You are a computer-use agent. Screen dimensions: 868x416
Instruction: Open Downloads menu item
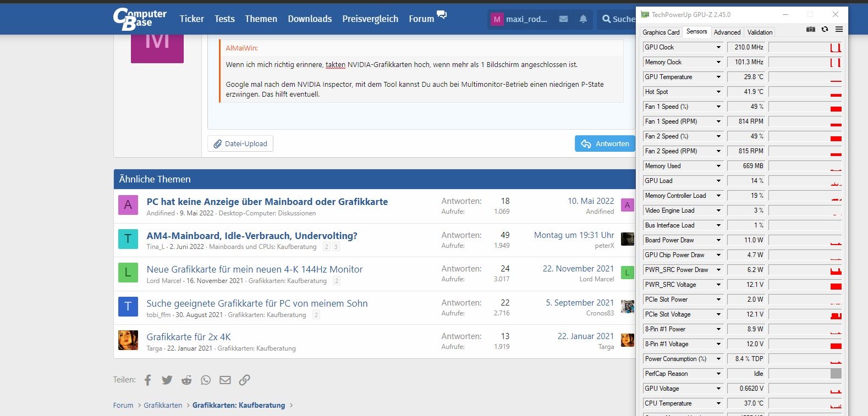point(310,19)
